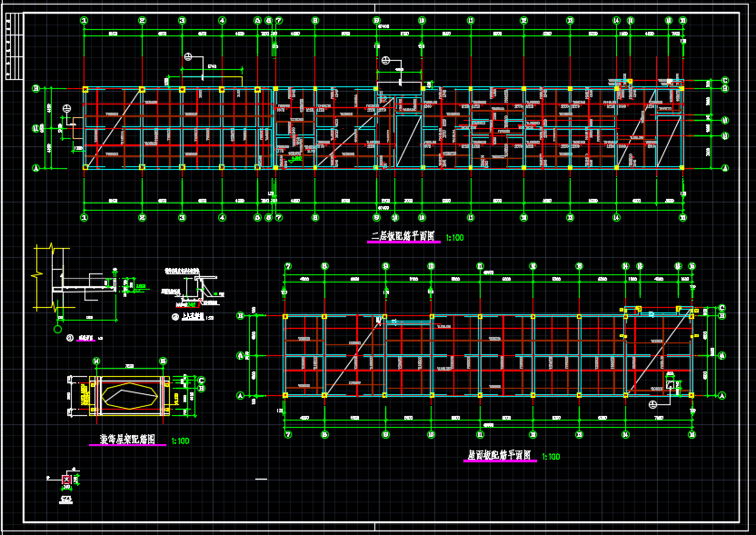Screen dimensions: 756x535
Task: Pick the top-right axis bubble of second-floor plan
Action: [x=682, y=20]
